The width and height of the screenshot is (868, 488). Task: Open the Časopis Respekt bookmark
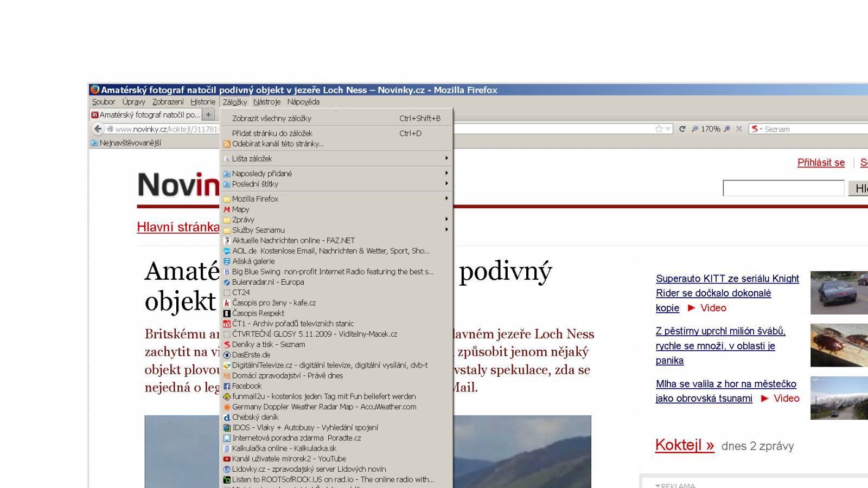click(336, 313)
